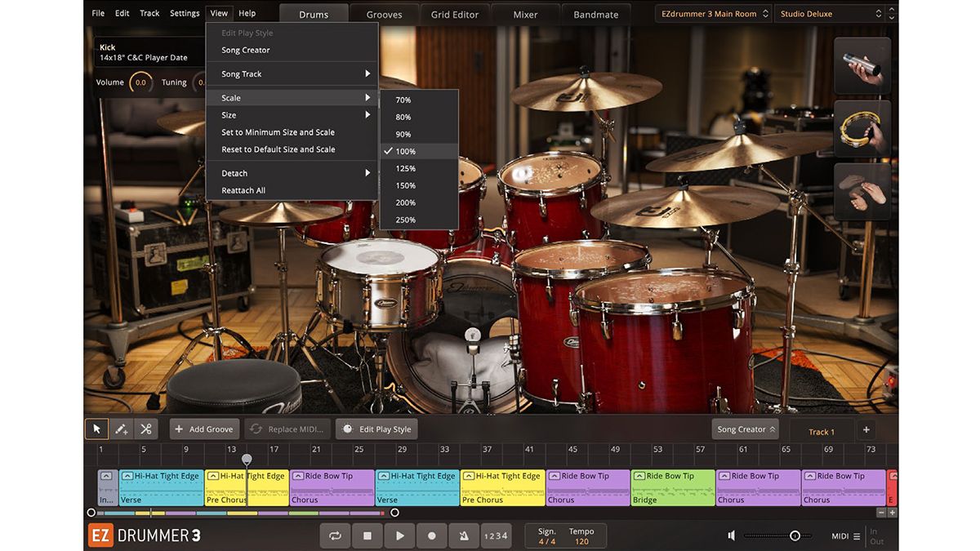Toggle the metronome click button
The height and width of the screenshot is (551, 980).
click(464, 535)
